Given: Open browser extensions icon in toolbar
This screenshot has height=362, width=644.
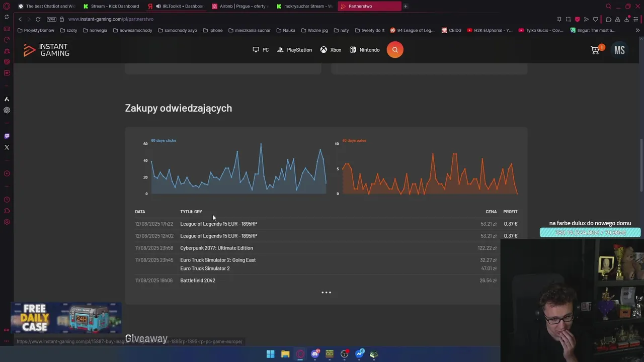Looking at the screenshot, I should 608,19.
